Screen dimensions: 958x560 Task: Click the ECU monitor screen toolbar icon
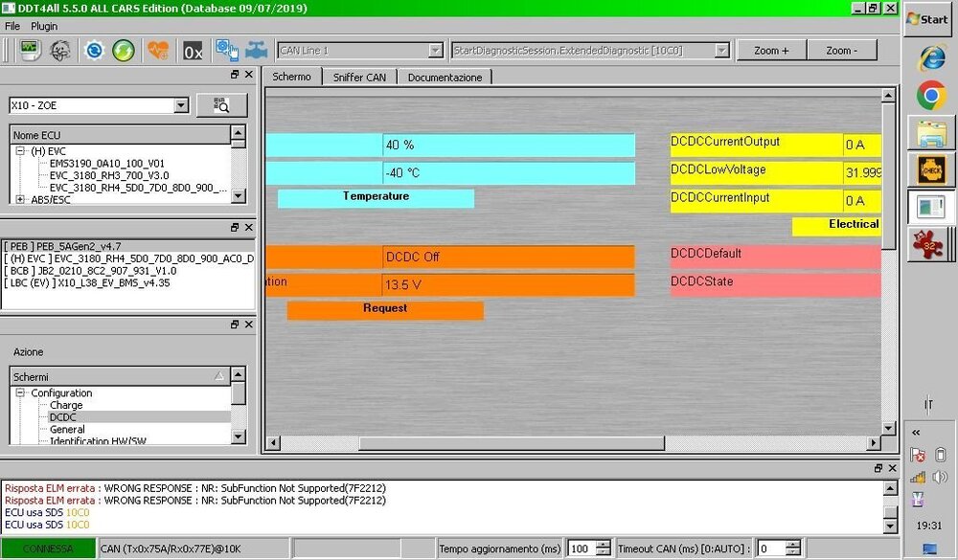tap(30, 50)
